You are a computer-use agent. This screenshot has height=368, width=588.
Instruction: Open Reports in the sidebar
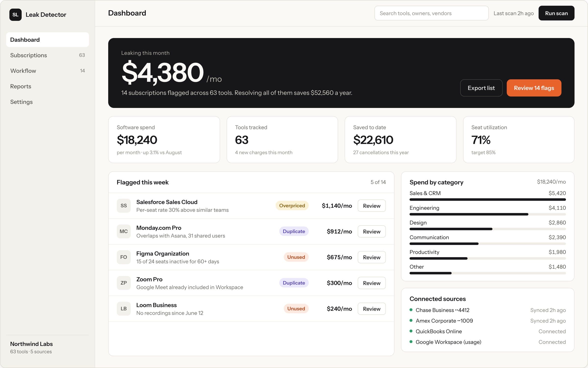point(48,86)
